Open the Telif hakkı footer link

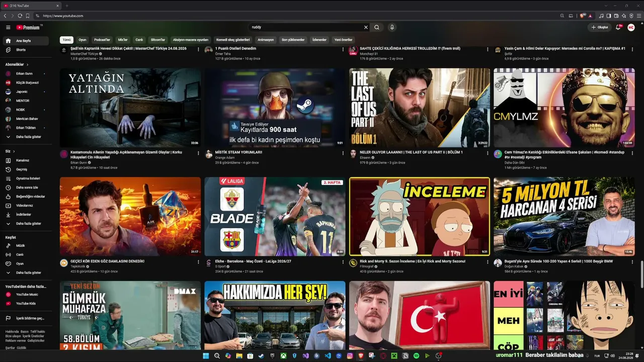point(38,332)
